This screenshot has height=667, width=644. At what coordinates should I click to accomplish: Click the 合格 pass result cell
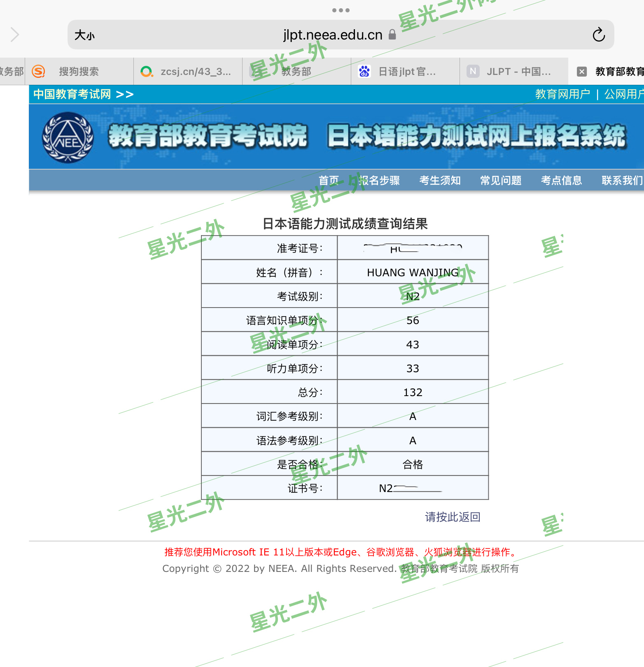413,464
